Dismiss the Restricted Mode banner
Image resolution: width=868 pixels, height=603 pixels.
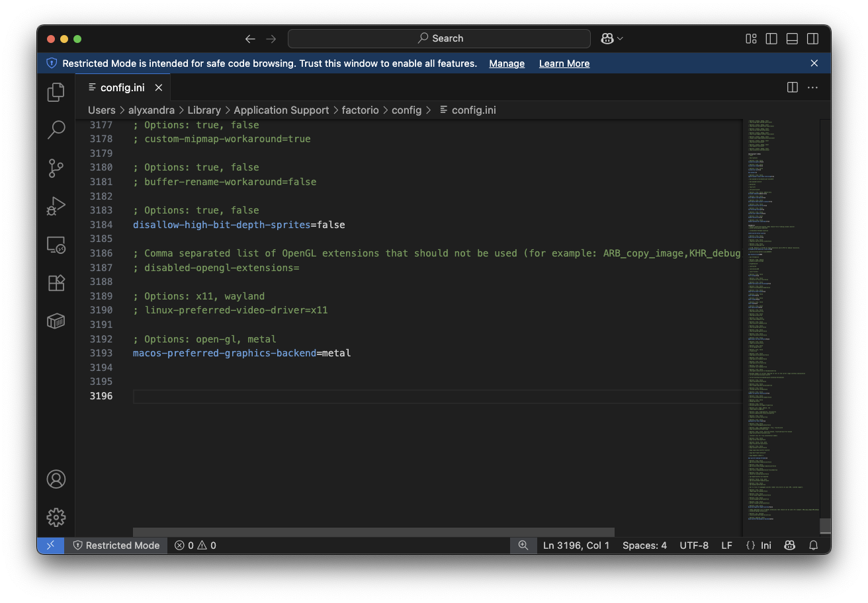point(814,63)
